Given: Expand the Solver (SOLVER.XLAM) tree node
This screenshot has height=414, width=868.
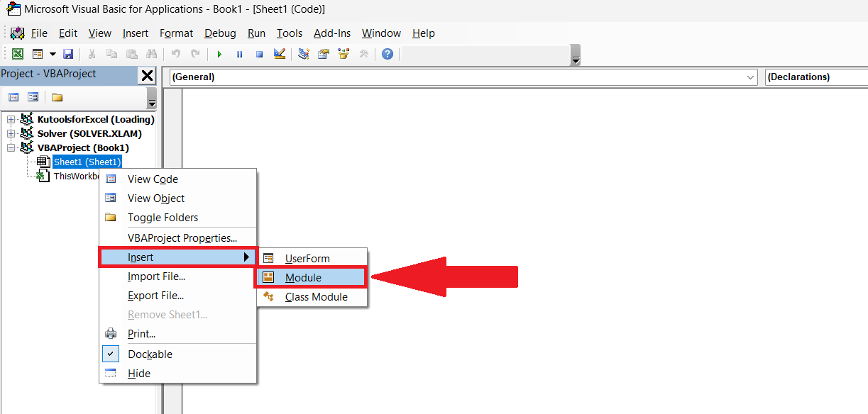Looking at the screenshot, I should tap(9, 133).
